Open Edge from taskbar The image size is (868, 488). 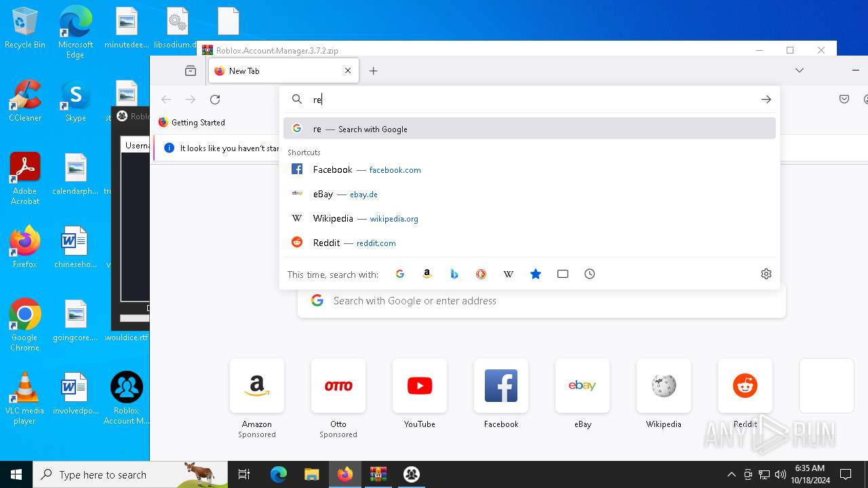(279, 474)
